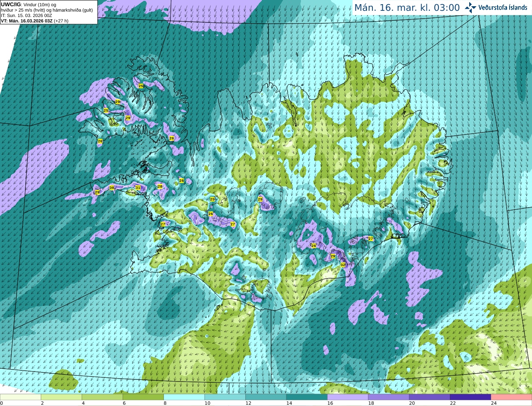Pick the 18–20 m/s medium purple swatch
Screen dimensions: 532x406
(389, 397)
